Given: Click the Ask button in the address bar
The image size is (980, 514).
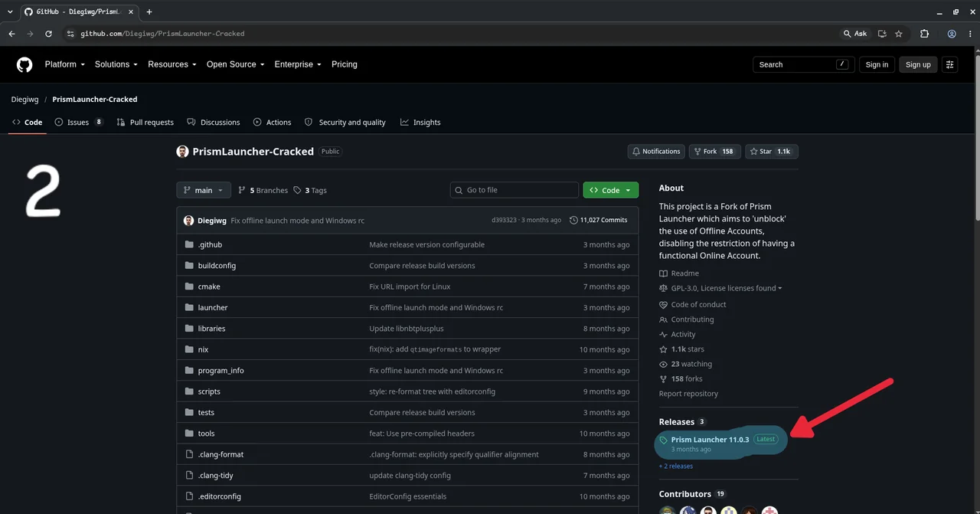Looking at the screenshot, I should (x=855, y=34).
